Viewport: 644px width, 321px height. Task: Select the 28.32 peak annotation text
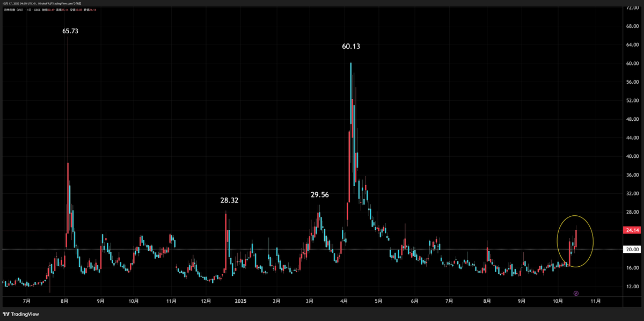pos(229,200)
